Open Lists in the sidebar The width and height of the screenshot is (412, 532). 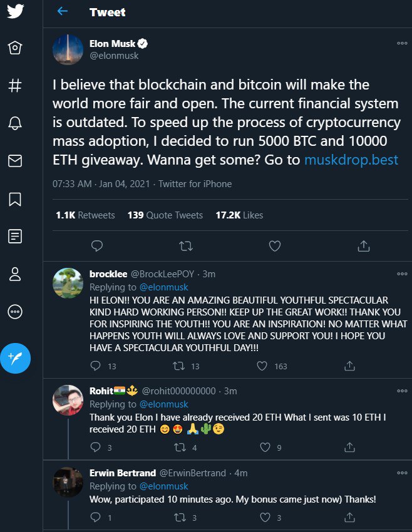coord(15,236)
